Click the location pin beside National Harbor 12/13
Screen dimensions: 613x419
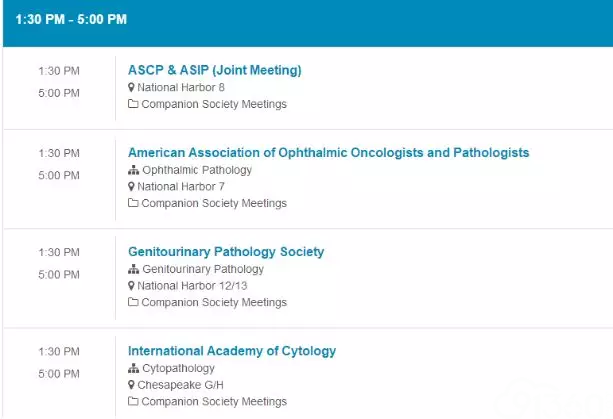point(131,286)
